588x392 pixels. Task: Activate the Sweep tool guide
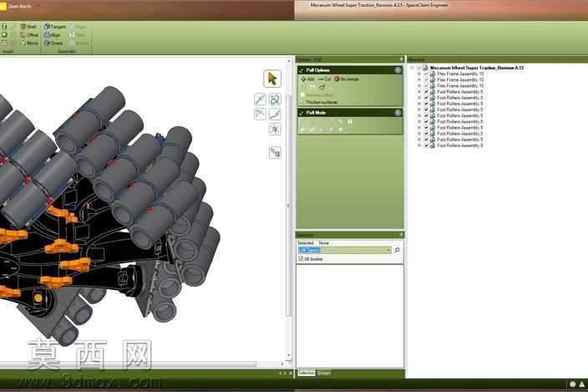pos(275,114)
